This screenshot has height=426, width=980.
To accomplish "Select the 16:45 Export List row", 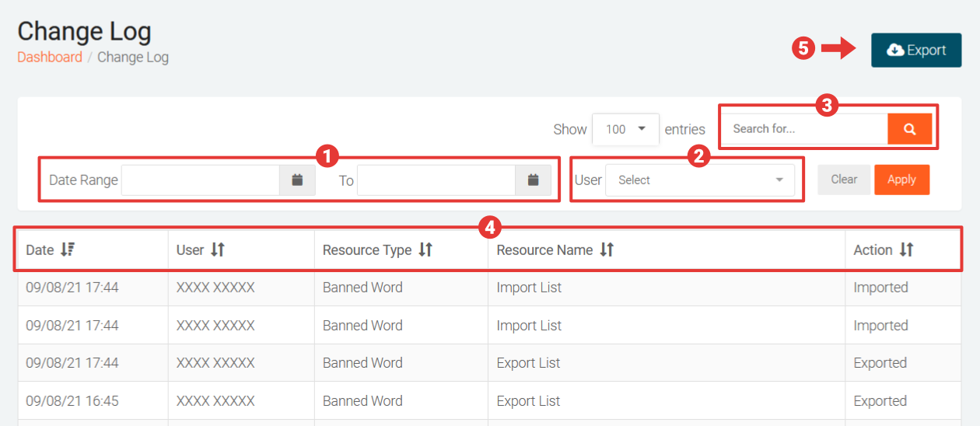I will [x=528, y=401].
